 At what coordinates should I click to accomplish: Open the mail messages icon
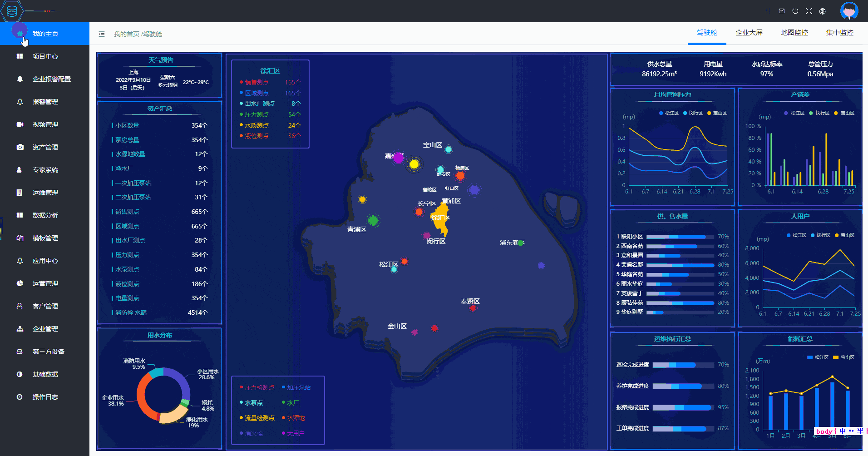782,11
